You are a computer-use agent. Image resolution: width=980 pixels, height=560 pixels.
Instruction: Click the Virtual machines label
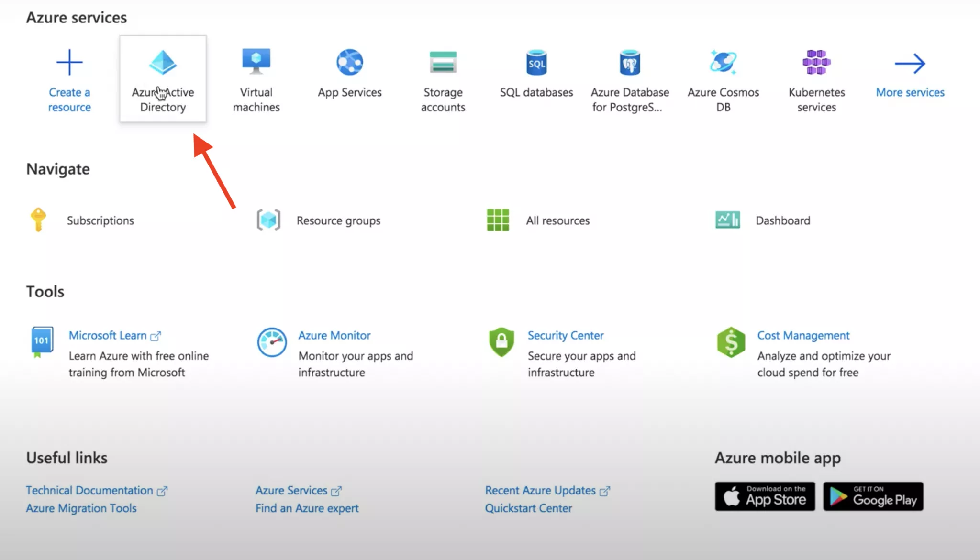[x=256, y=99]
